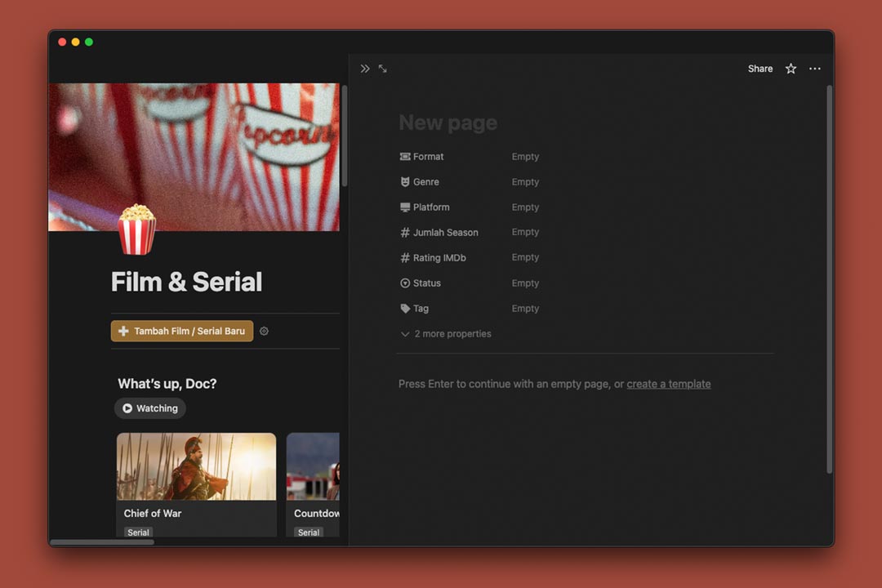The height and width of the screenshot is (588, 882).
Task: Open page in full view via diagonal arrows
Action: (x=382, y=69)
